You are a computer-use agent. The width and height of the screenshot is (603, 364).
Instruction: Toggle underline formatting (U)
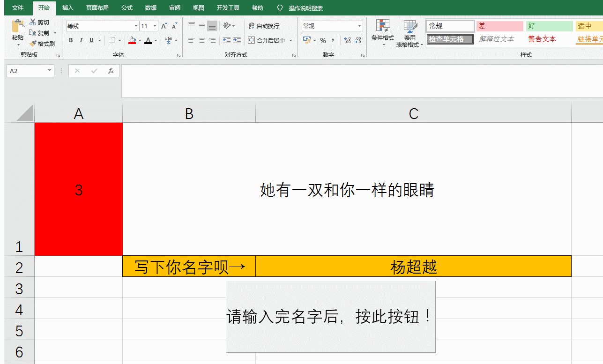tap(91, 40)
